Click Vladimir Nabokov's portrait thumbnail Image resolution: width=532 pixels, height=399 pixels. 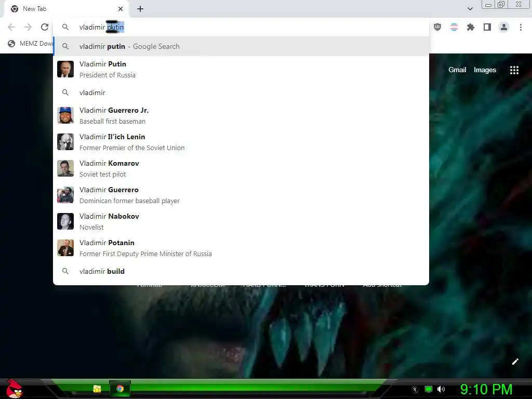(65, 221)
